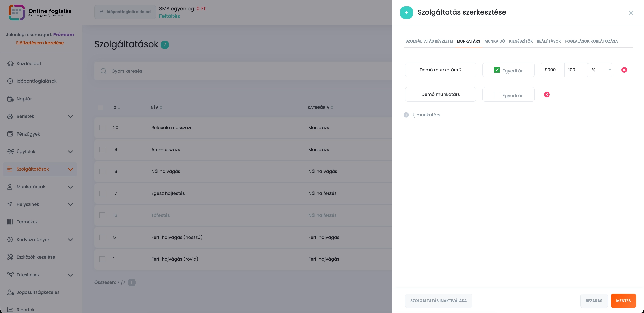Screen dimensions: 644x313
Task: Click the Pénzügyek wallet icon
Action: click(x=10, y=134)
